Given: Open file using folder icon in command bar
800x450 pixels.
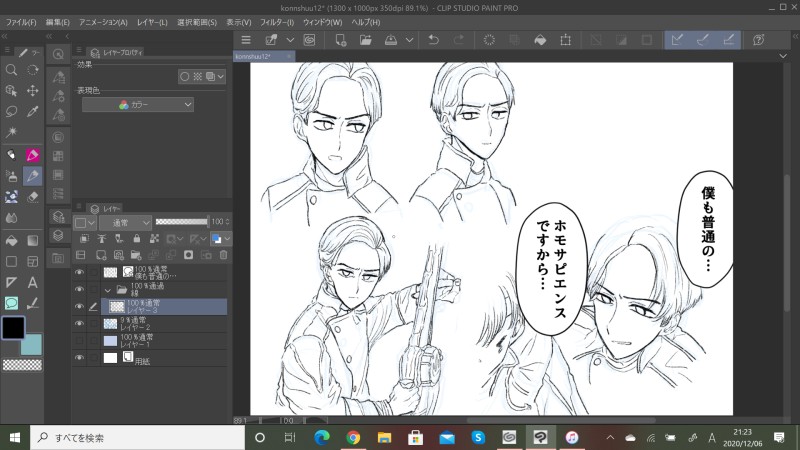Looking at the screenshot, I should [366, 40].
